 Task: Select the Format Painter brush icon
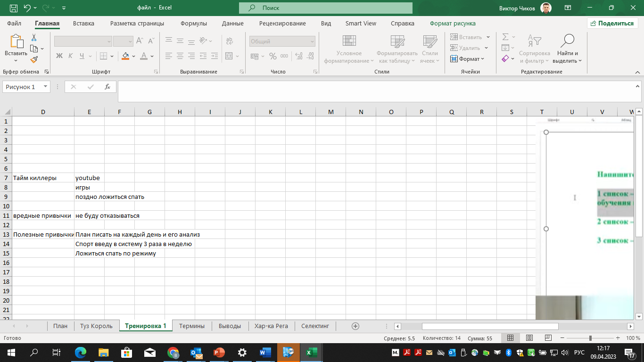(x=34, y=59)
